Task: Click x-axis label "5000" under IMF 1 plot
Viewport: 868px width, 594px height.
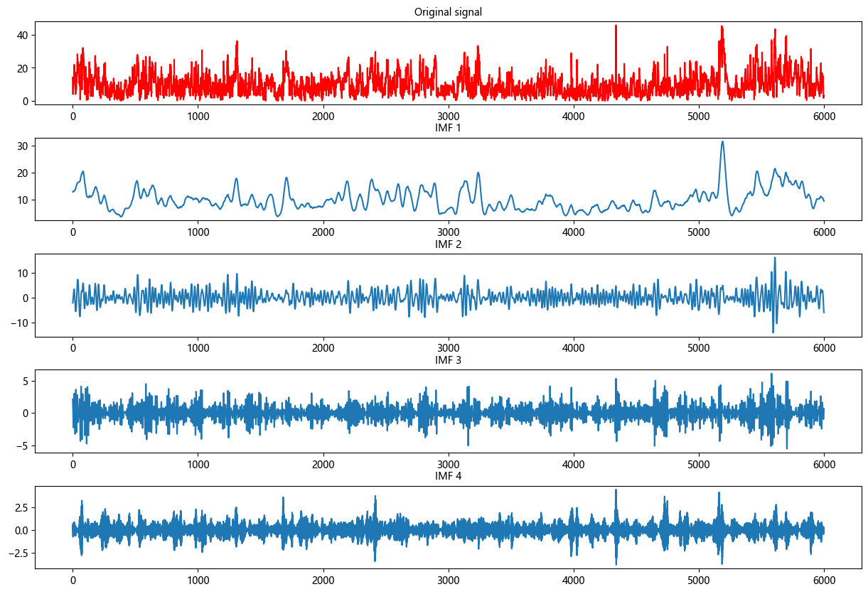Action: (698, 233)
